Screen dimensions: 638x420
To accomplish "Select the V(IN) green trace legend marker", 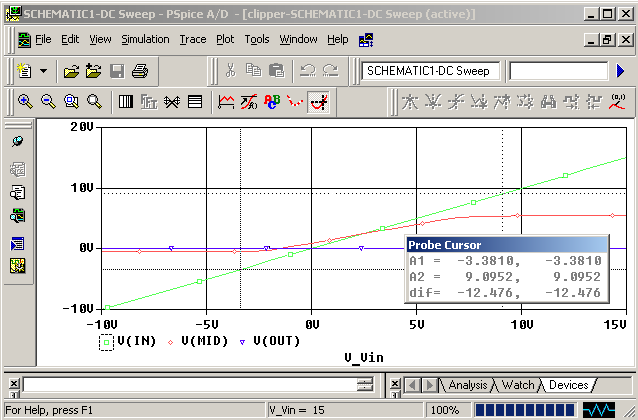I will click(x=107, y=342).
